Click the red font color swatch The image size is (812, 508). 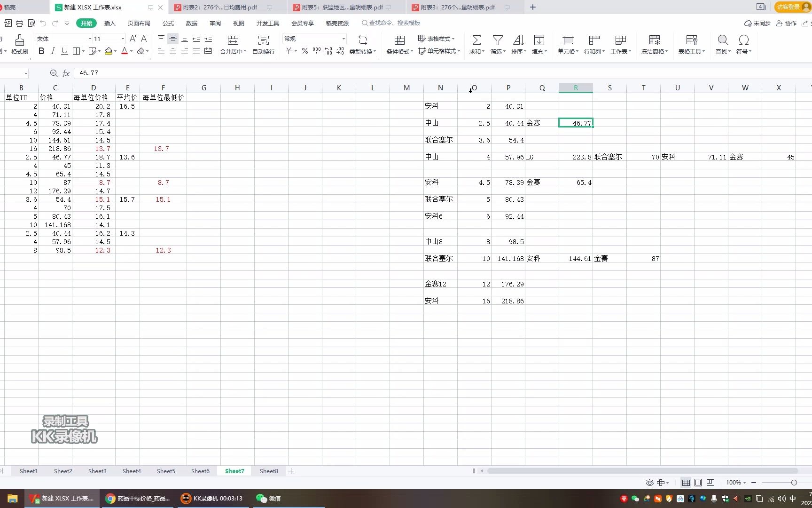[125, 51]
